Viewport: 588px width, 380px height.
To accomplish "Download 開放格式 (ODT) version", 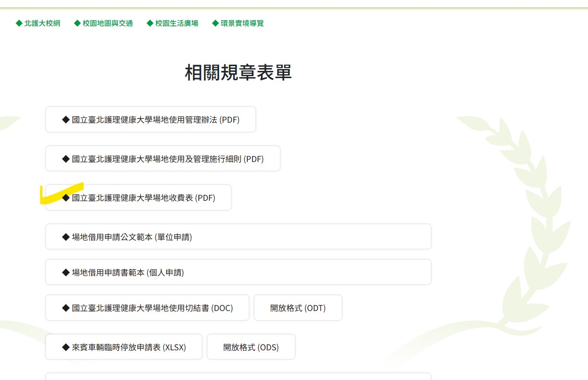I will 298,308.
